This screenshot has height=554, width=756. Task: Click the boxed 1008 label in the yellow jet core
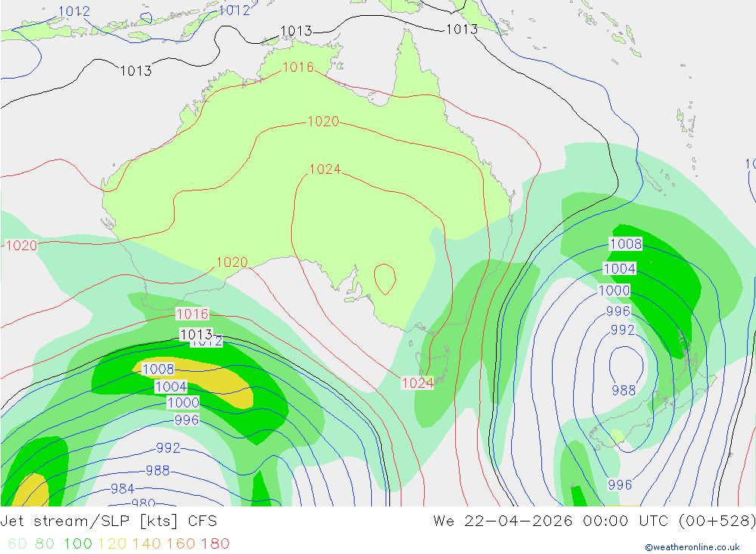pos(158,370)
